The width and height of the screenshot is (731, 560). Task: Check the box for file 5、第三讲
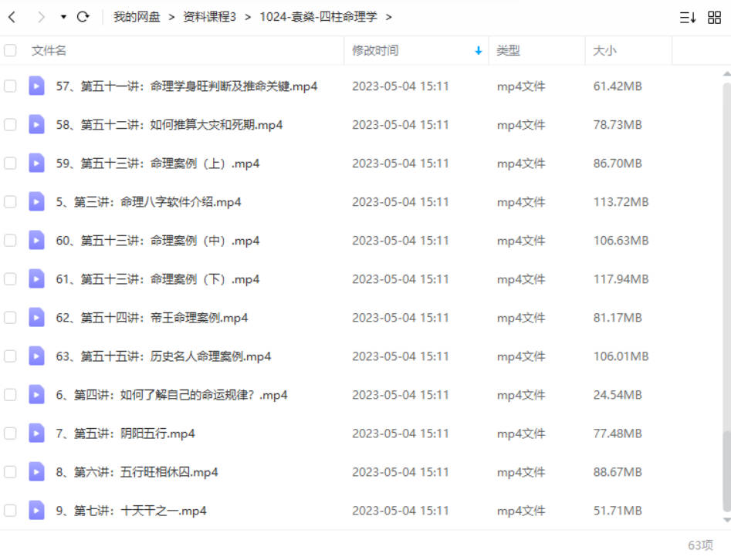click(10, 202)
